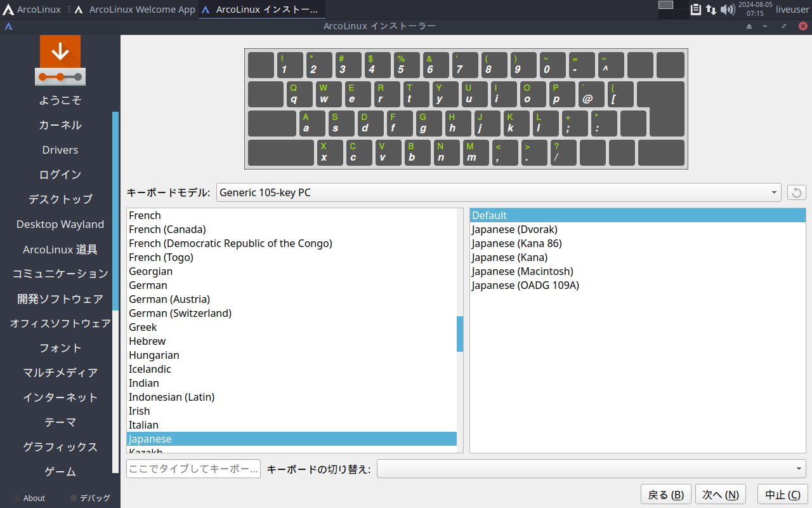
Task: Select Indonesian (Latin) in the layout list
Action: [292, 397]
